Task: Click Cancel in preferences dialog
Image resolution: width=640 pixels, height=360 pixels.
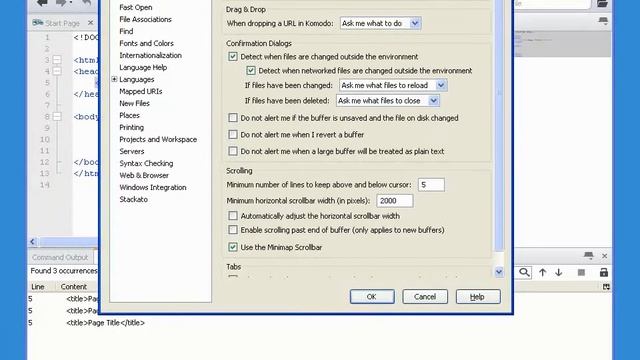Action: [x=425, y=297]
